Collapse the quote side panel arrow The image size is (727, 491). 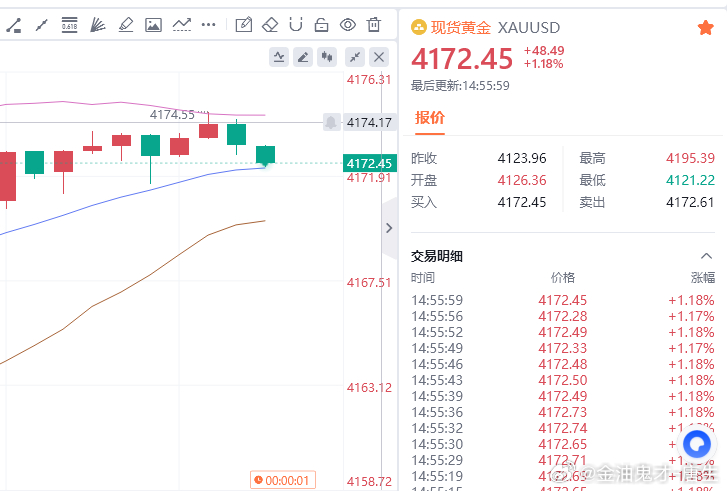point(389,228)
